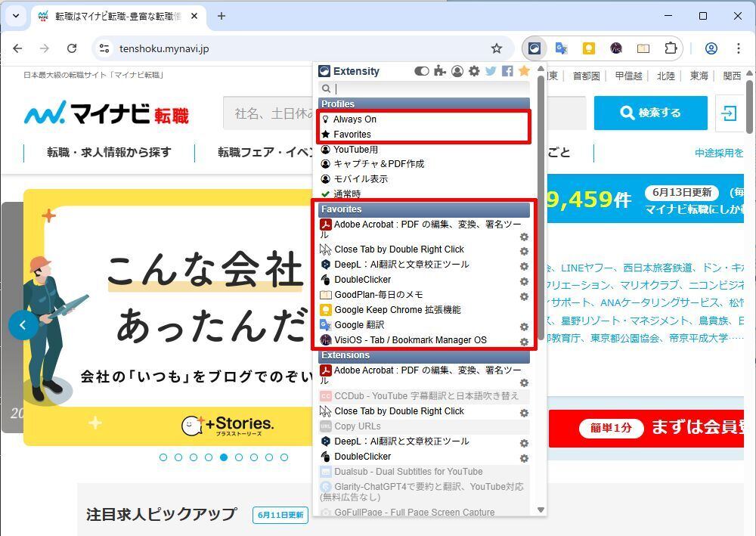Open options gear for Close Tab in Favorites

(524, 251)
